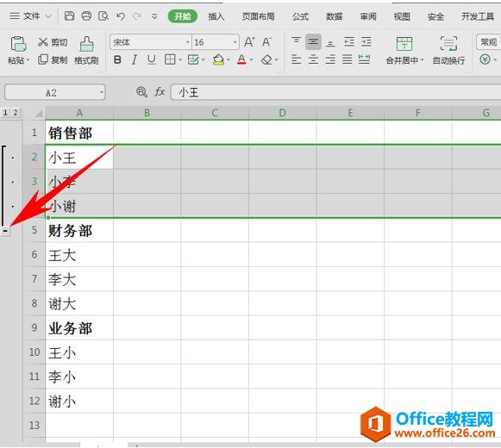Open quick access toolbar customize arrow
Image resolution: width=501 pixels, height=448 pixels.
154,16
